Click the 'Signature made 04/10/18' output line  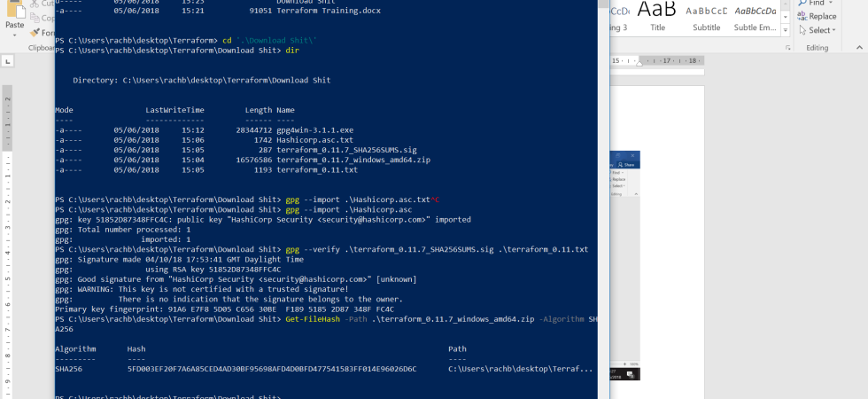pos(179,259)
